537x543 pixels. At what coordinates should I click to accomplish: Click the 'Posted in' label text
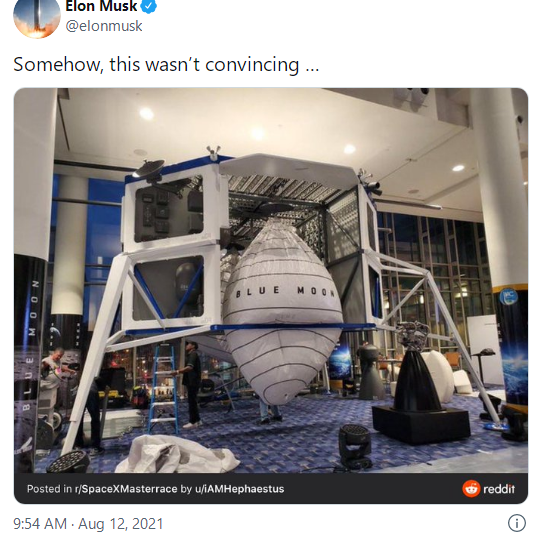50,489
